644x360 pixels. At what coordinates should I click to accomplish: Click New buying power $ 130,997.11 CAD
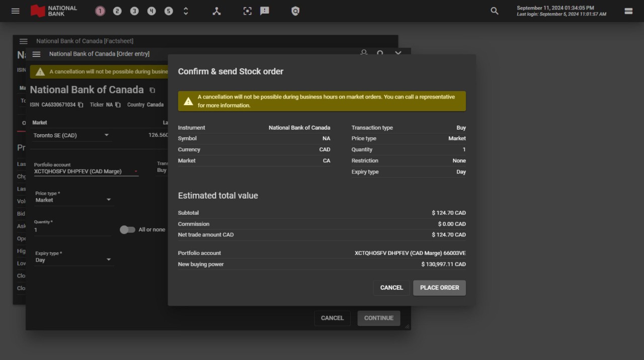tap(444, 264)
